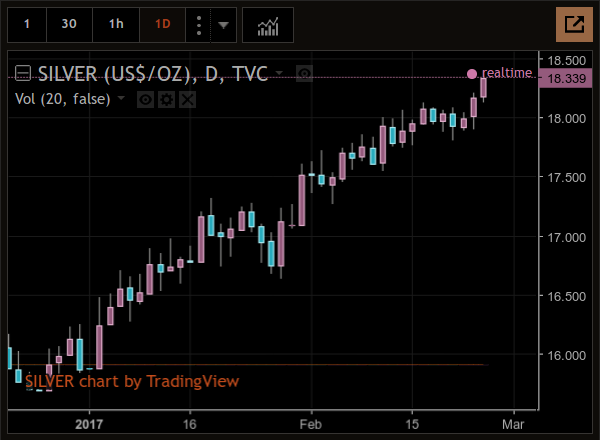Switch to the 1h interval
The height and width of the screenshot is (440, 600).
point(116,24)
